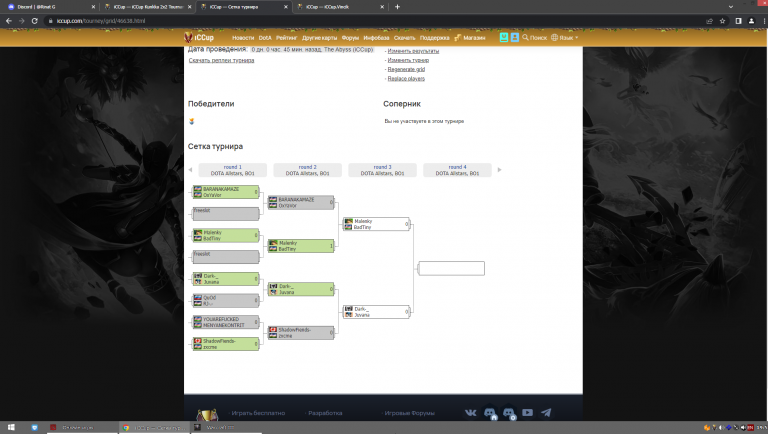Open the Windows Start button

(11, 427)
